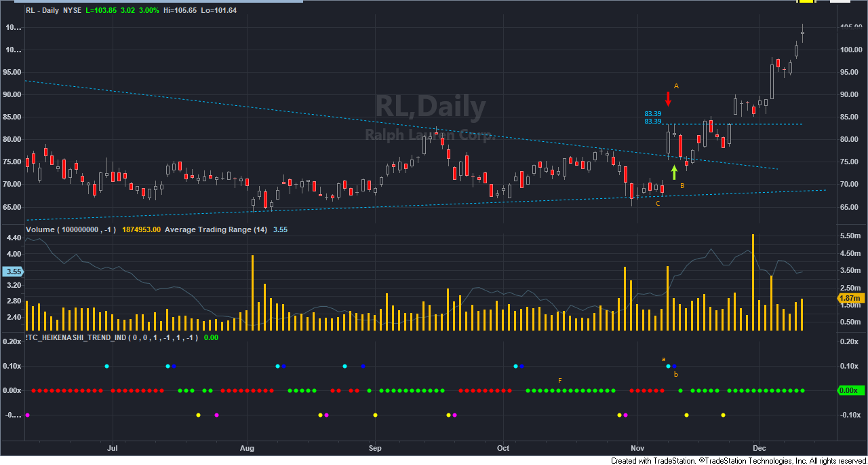Click the 'Oct' date axis label
Viewport: 868px width, 465px height.
(x=502, y=448)
